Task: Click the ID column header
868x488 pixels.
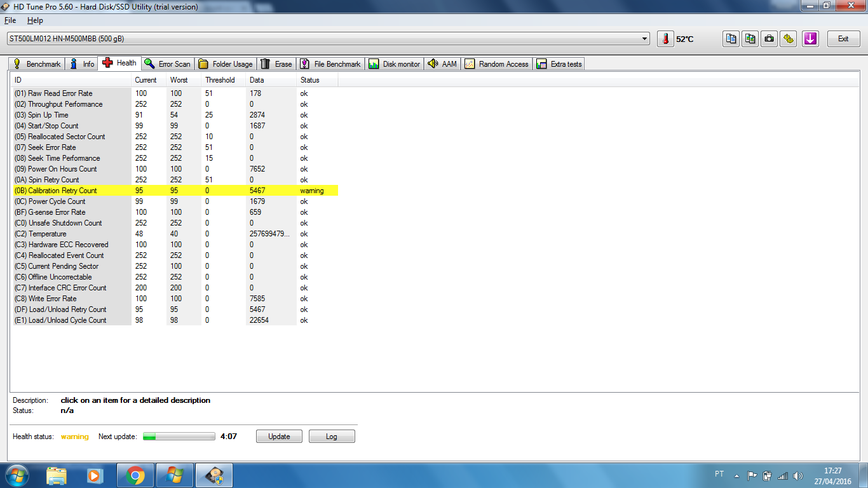Action: (71, 80)
